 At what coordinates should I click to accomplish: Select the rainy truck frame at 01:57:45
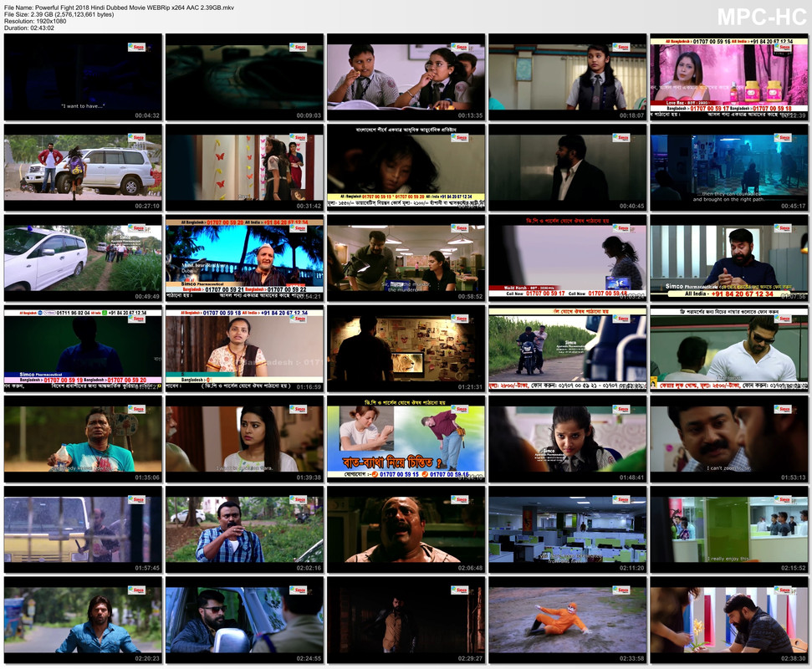(83, 529)
